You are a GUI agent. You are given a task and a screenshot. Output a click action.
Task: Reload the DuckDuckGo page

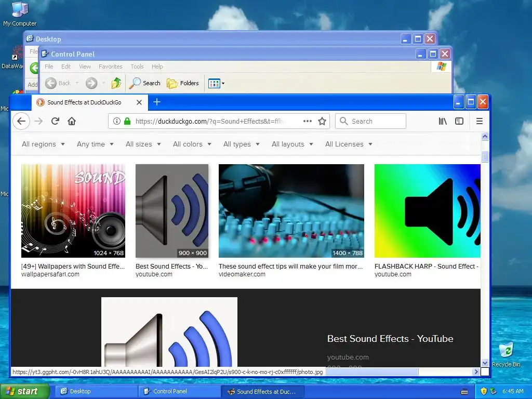[x=55, y=121]
